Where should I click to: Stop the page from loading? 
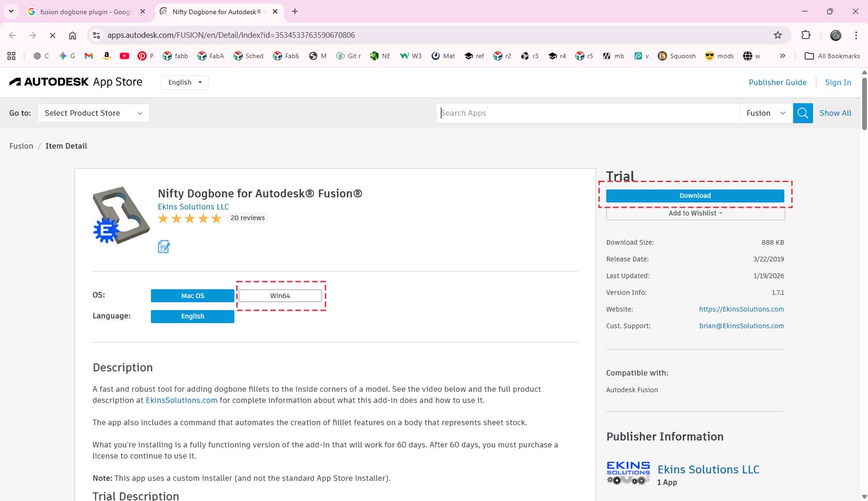(53, 35)
